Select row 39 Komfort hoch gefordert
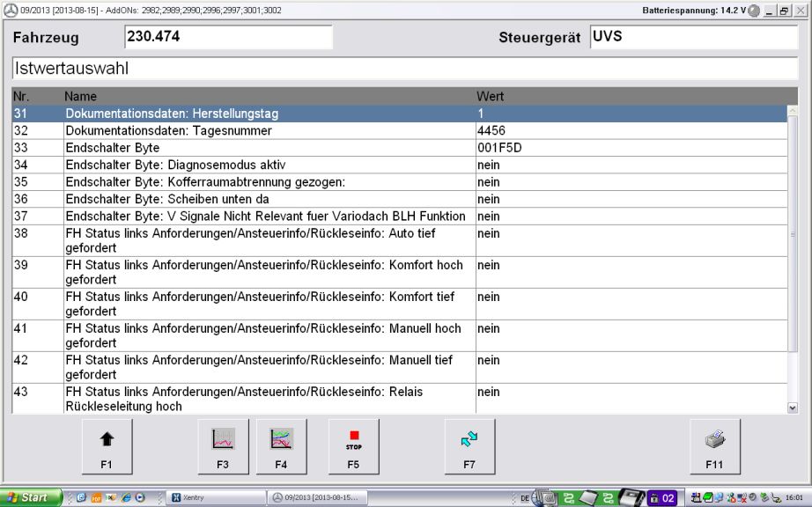The height and width of the screenshot is (507, 812). (x=400, y=272)
